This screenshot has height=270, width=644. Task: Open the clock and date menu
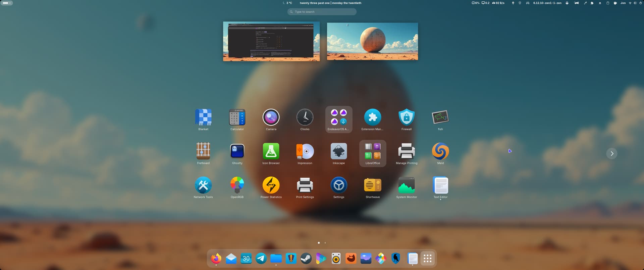pos(330,3)
